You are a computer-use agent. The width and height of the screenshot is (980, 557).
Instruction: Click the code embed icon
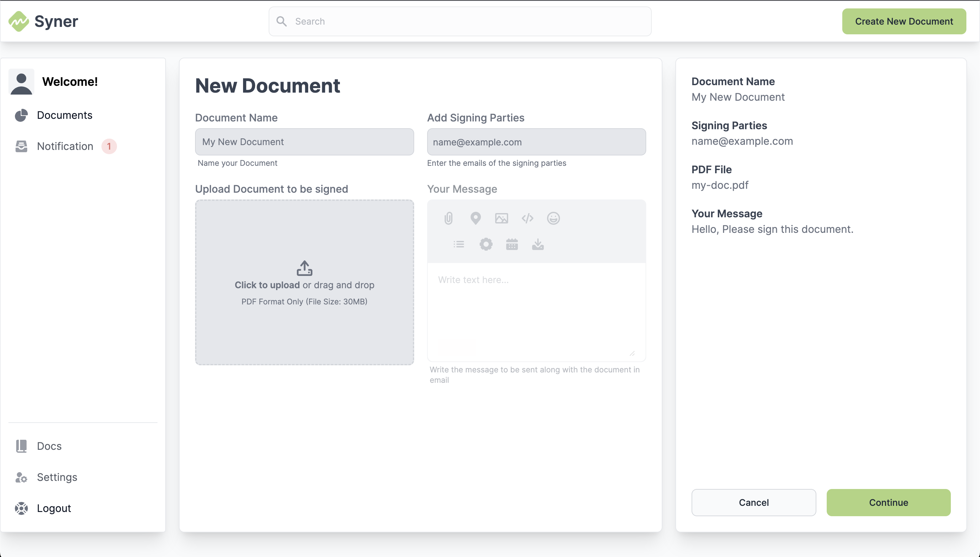click(x=528, y=219)
